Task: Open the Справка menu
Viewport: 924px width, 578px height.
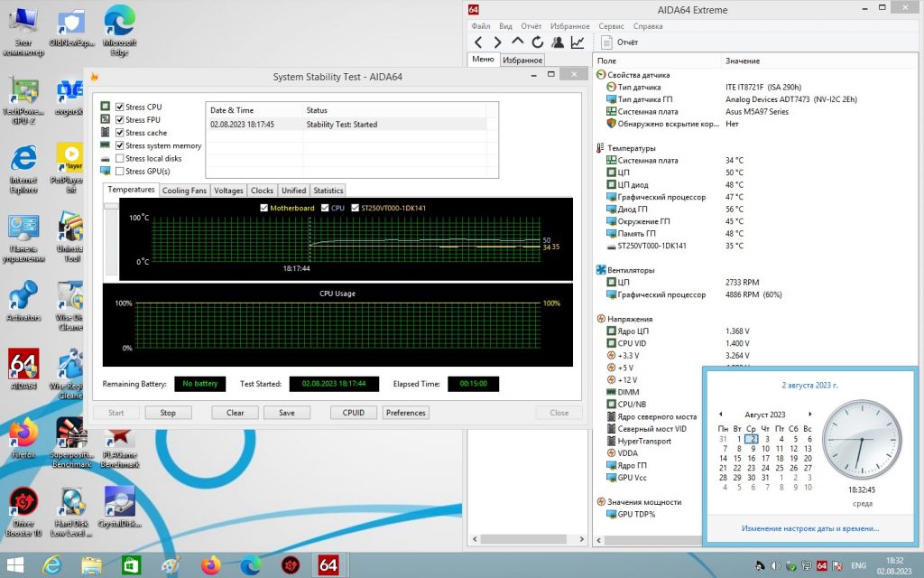Action: click(x=648, y=26)
